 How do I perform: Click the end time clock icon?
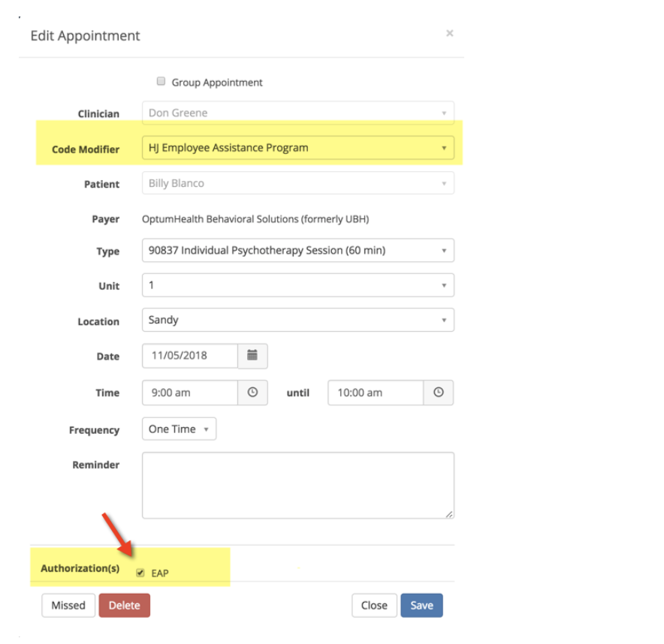439,393
